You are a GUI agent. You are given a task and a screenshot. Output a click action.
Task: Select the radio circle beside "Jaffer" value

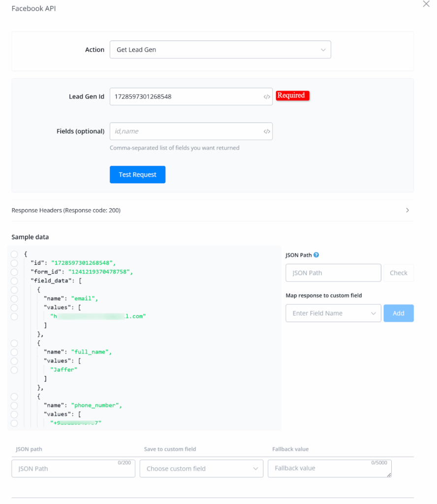[x=14, y=370]
